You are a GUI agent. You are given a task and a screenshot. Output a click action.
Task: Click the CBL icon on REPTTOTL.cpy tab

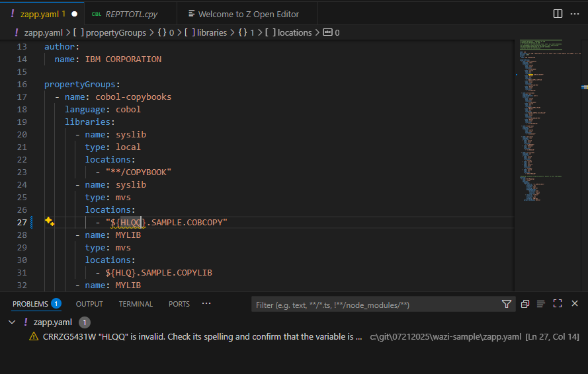click(x=97, y=15)
